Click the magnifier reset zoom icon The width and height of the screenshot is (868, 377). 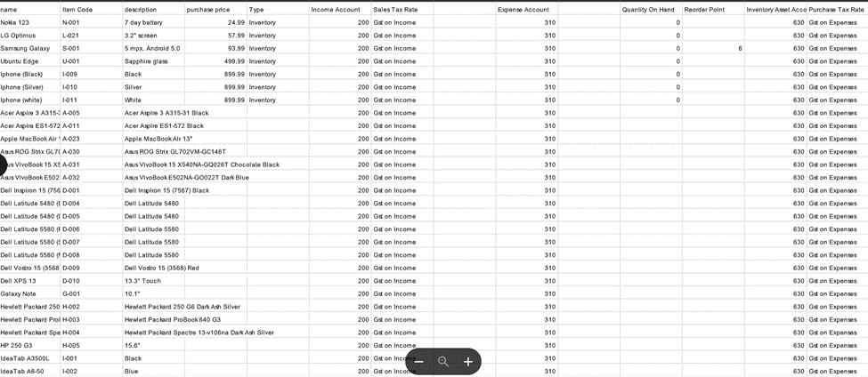pos(443,362)
